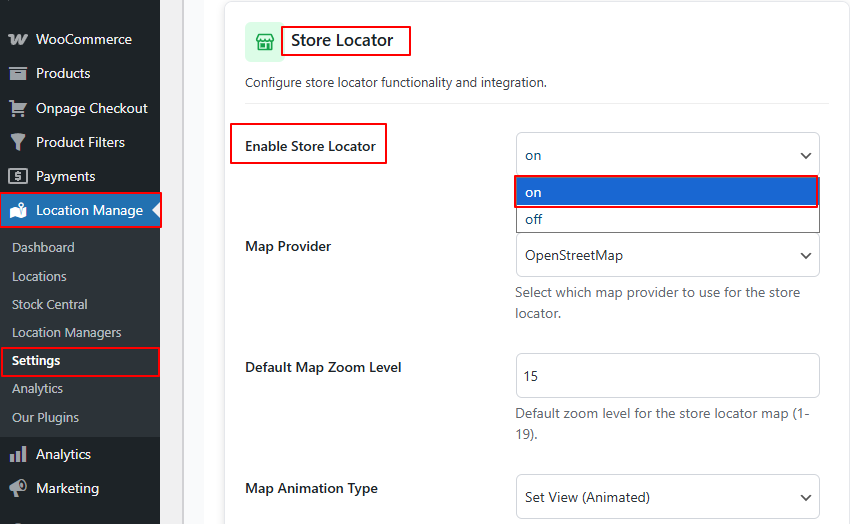
Task: Go to Locations submenu item
Action: click(39, 276)
